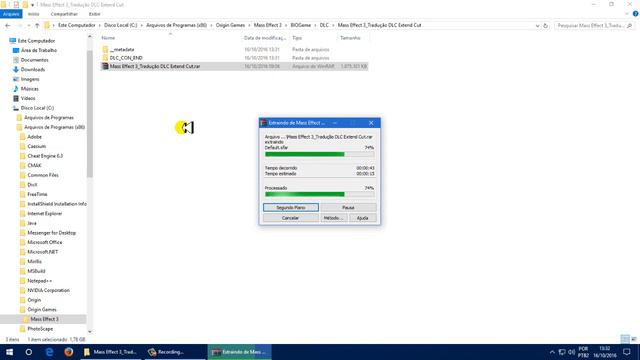The height and width of the screenshot is (360, 640).
Task: Click the WinRAR icon in extraction dialog title
Action: click(x=264, y=123)
